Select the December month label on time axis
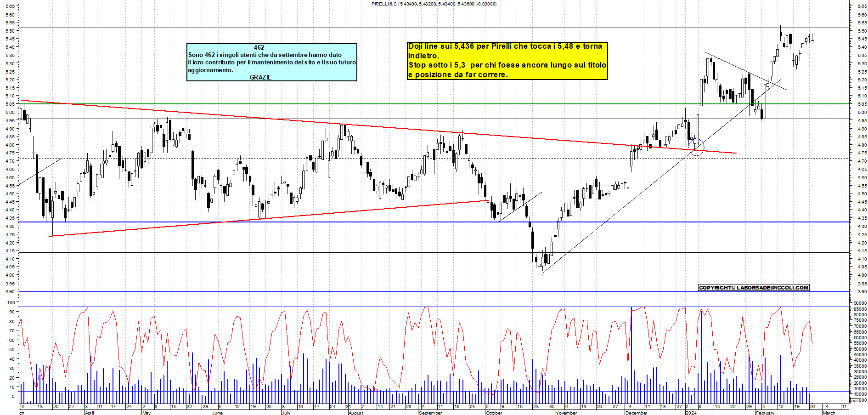 coord(637,413)
